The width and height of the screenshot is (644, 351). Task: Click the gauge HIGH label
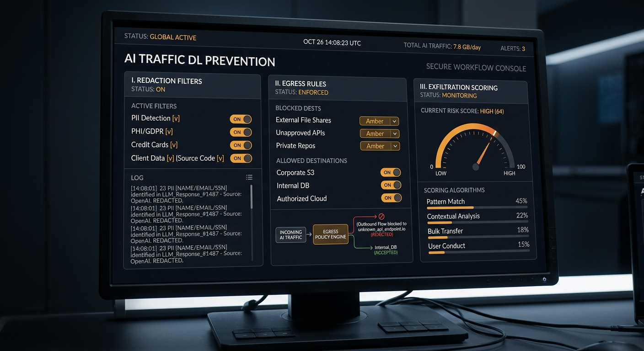509,173
